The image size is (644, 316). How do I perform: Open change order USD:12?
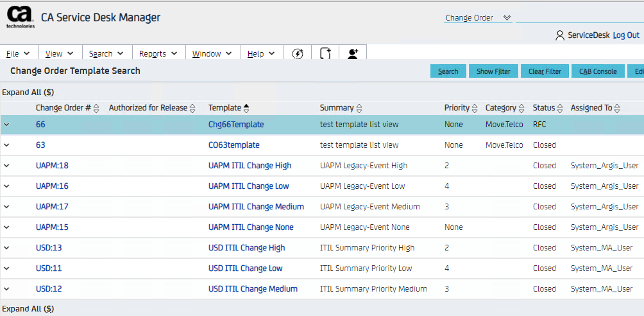click(x=49, y=289)
